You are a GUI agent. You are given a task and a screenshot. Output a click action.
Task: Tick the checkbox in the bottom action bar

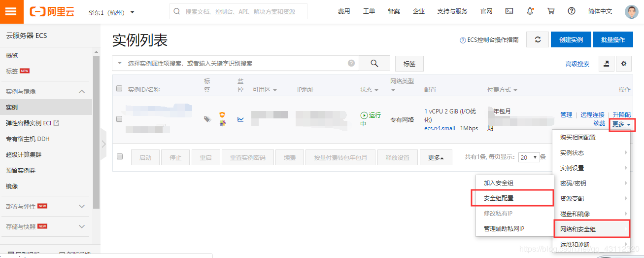(119, 156)
